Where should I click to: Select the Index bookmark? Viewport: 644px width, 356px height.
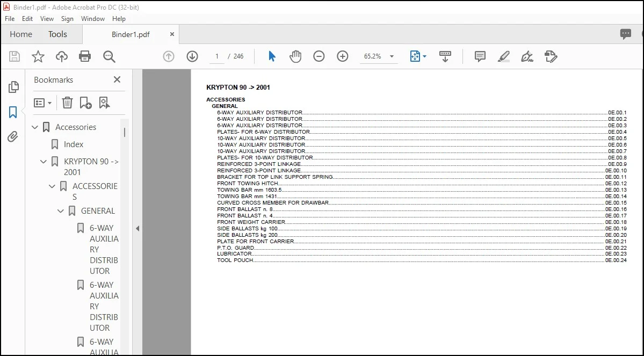[74, 144]
